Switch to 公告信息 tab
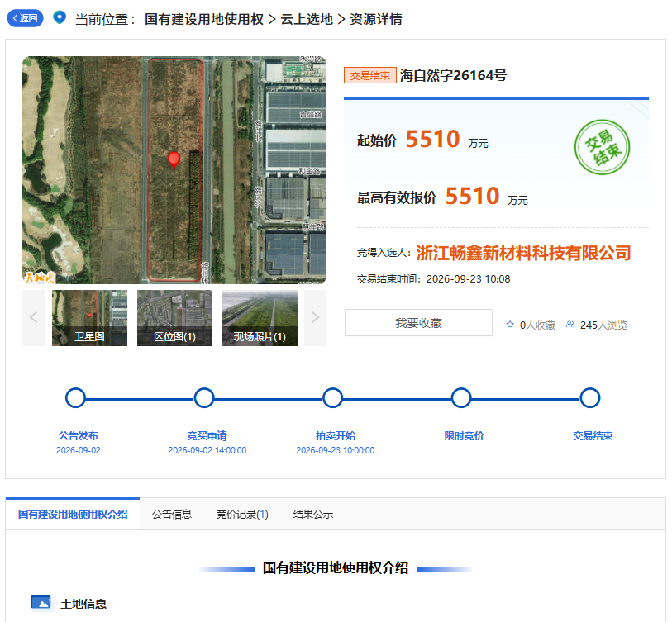The width and height of the screenshot is (672, 622). click(x=171, y=514)
